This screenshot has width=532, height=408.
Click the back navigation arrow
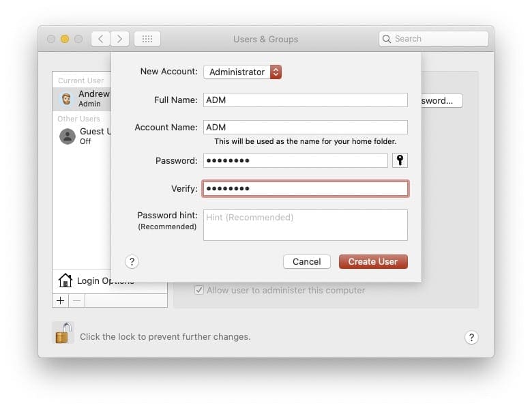pos(100,39)
